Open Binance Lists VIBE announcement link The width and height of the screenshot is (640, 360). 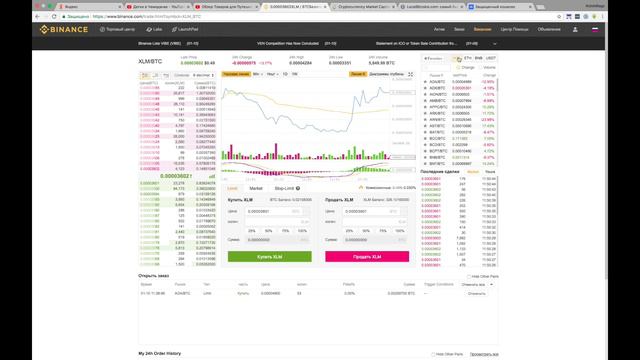click(x=160, y=43)
